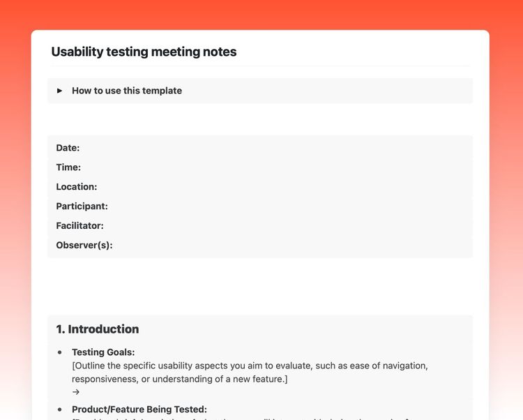523x420 pixels.
Task: Click the 'Date:' field line
Action: coord(68,148)
